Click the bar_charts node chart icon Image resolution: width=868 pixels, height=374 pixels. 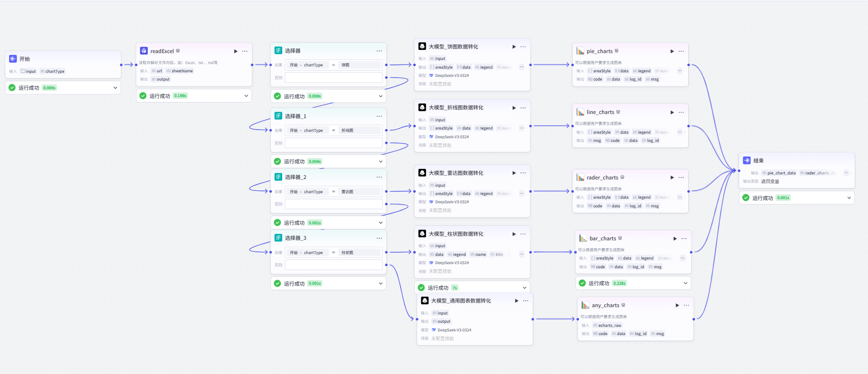pyautogui.click(x=583, y=238)
